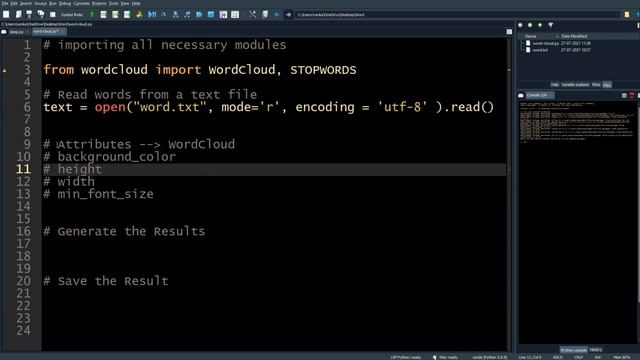Screen dimensions: 640x360
Task: Open the Projects menu
Action: tap(99, 3)
